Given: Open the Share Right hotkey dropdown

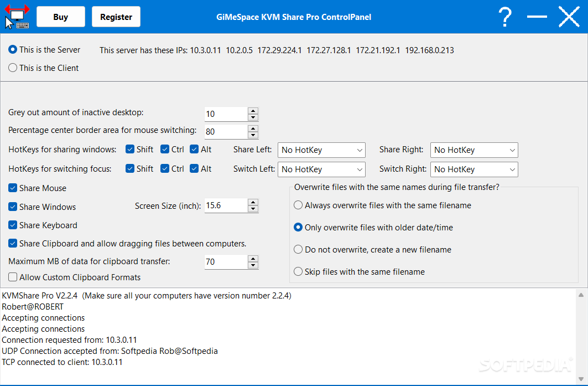Looking at the screenshot, I should (474, 150).
